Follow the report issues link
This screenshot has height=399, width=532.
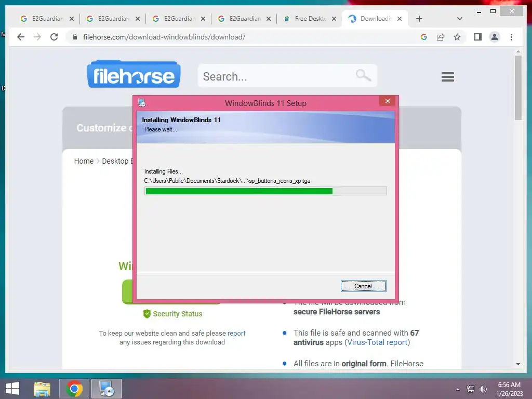tap(236, 333)
